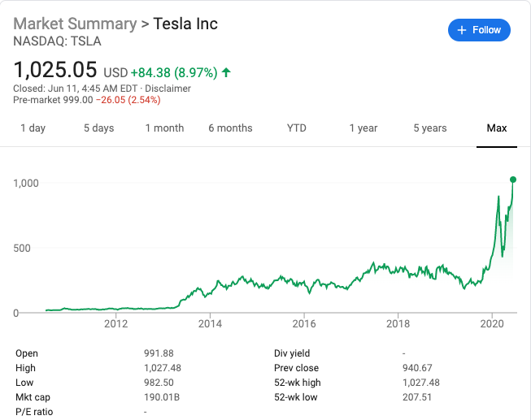Viewport: 531px width, 420px height.
Task: Click the Mkt cap value 190.01B
Action: click(x=160, y=397)
